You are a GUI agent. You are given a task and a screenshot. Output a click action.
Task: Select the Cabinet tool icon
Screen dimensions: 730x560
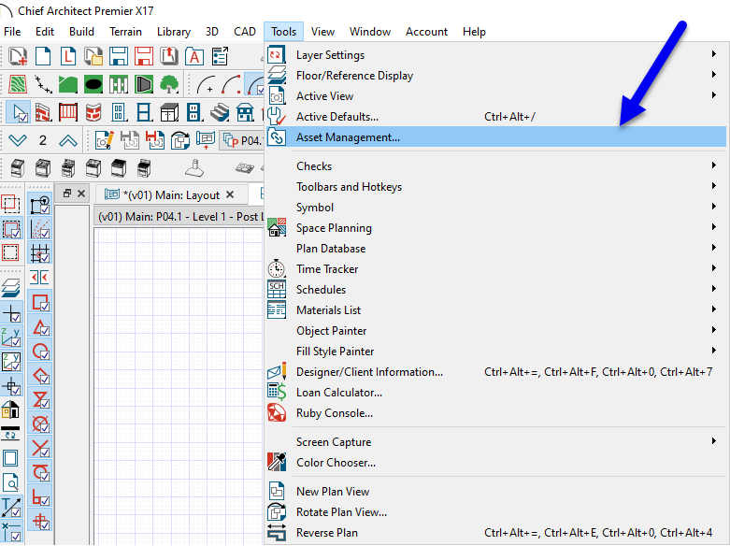(169, 112)
